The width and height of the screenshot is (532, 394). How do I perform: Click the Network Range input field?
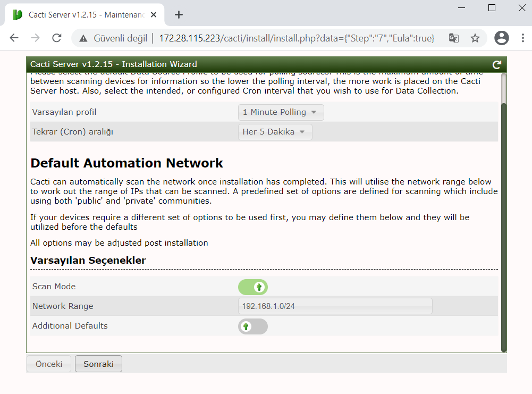point(335,306)
